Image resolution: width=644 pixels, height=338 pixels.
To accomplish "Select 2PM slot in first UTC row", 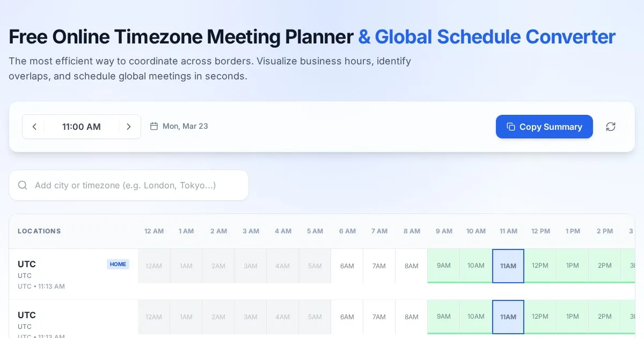I will click(605, 266).
